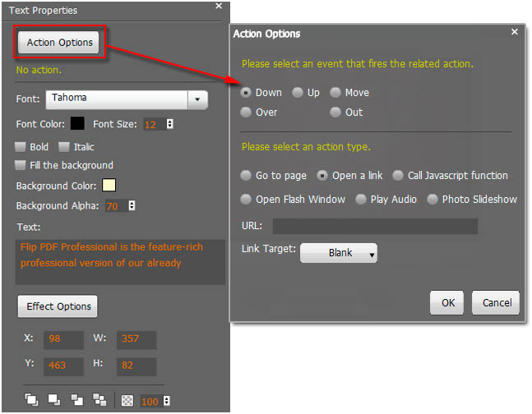Click the bring to front layer icon

tap(31, 400)
